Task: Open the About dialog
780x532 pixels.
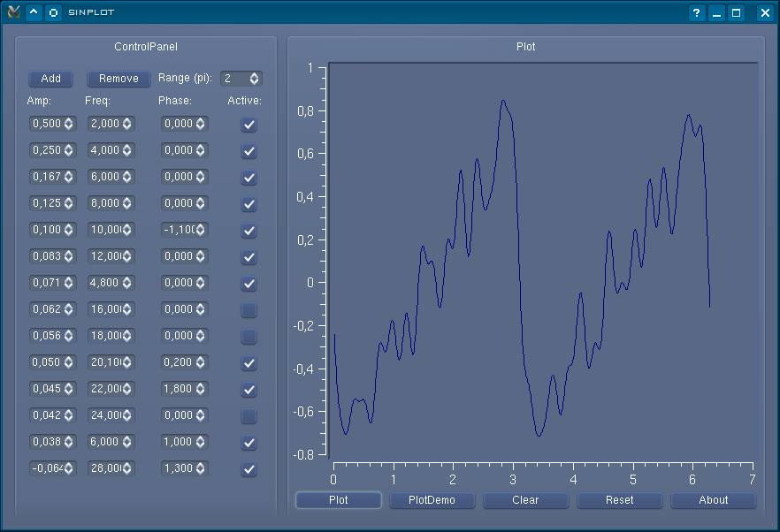Action: coord(714,499)
